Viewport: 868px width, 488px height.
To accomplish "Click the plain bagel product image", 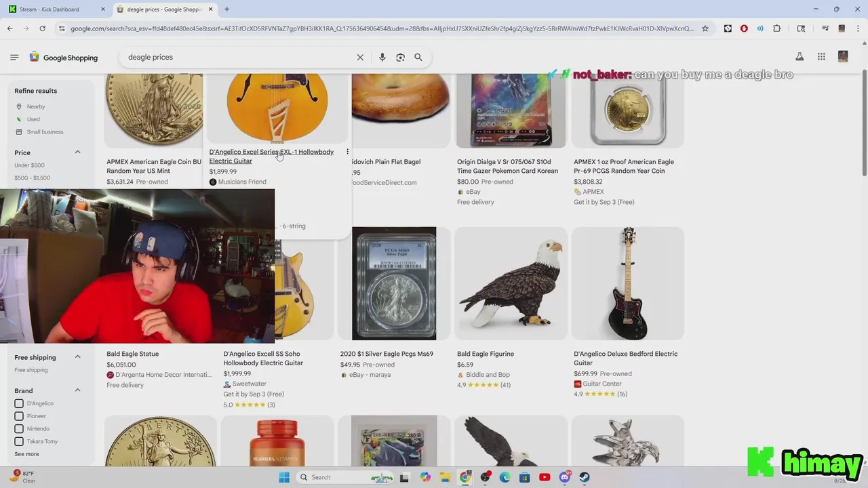I will (400, 110).
